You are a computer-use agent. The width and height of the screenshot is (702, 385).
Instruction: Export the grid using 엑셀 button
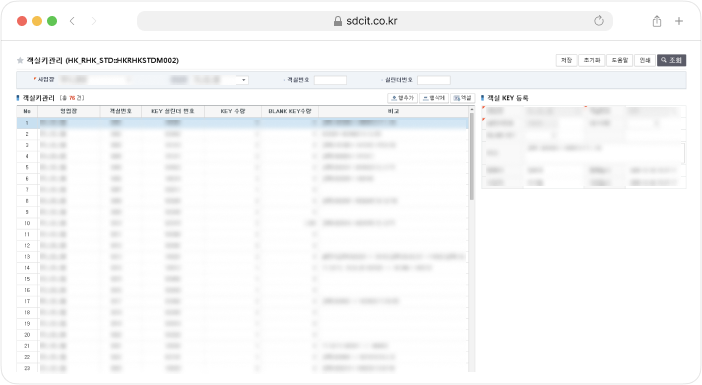click(x=462, y=98)
